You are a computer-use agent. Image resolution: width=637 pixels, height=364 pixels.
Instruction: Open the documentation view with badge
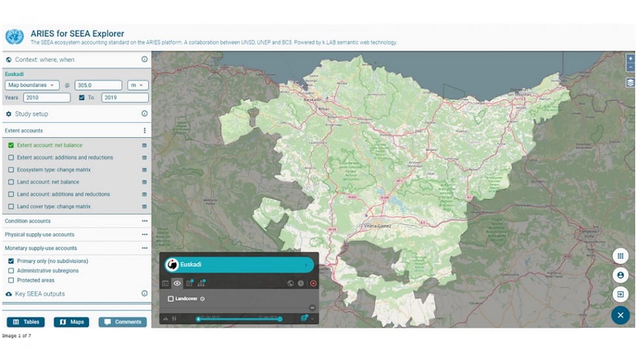coord(190,283)
